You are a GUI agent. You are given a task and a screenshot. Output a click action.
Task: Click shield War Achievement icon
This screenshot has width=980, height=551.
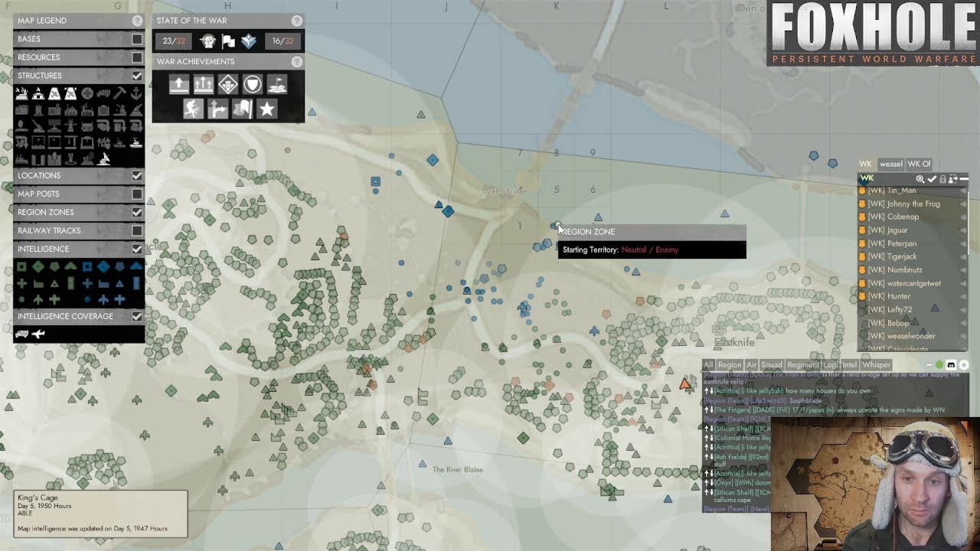coord(253,84)
